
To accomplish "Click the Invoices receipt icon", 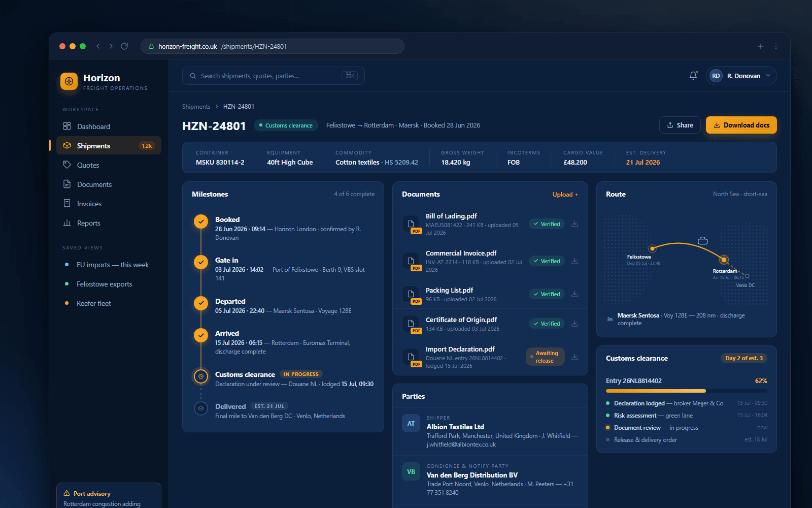I will (67, 203).
